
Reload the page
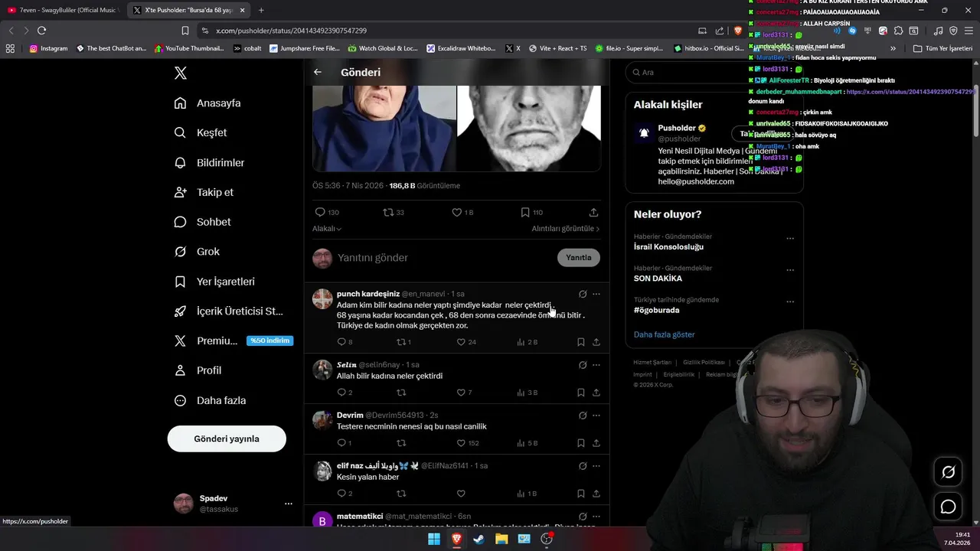tap(41, 31)
